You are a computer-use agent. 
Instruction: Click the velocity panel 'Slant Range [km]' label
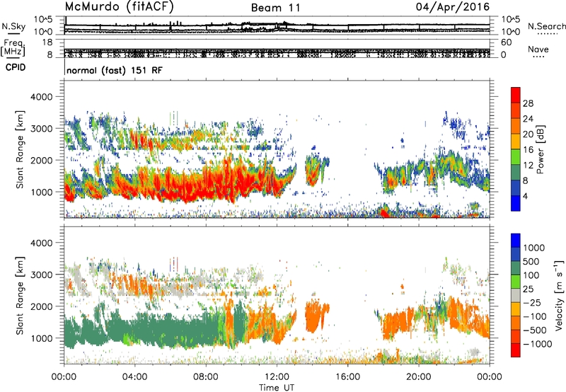click(x=20, y=295)
